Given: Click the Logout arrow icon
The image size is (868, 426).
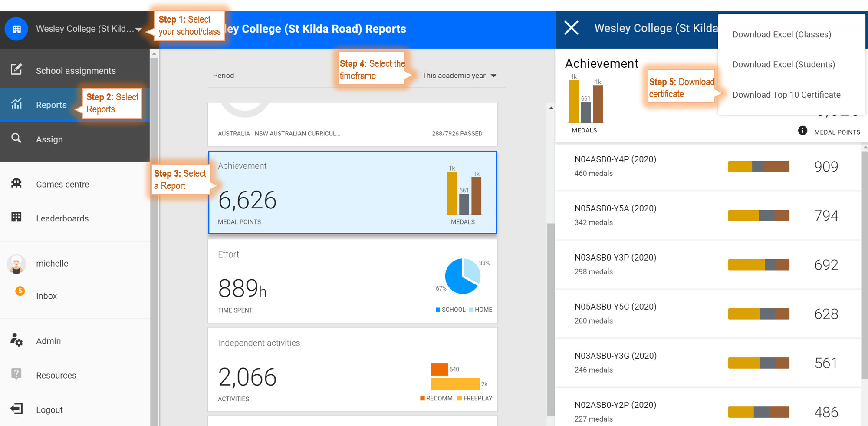Looking at the screenshot, I should click(x=16, y=409).
